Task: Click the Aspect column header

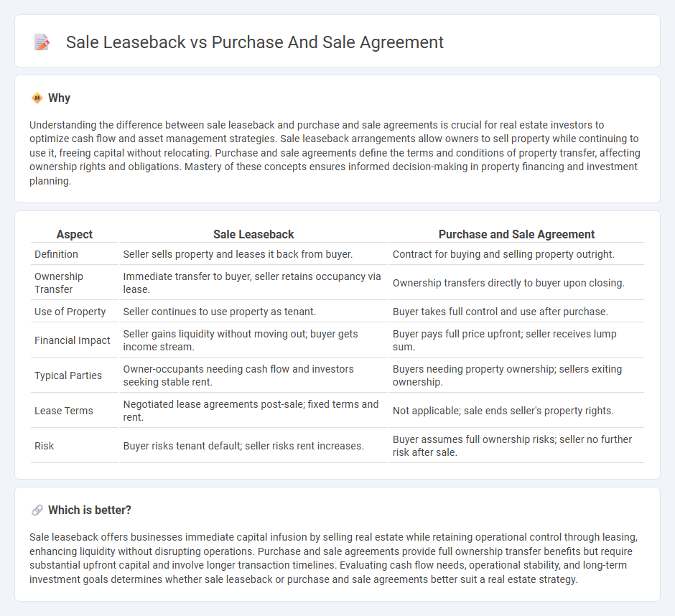Action: tap(75, 234)
